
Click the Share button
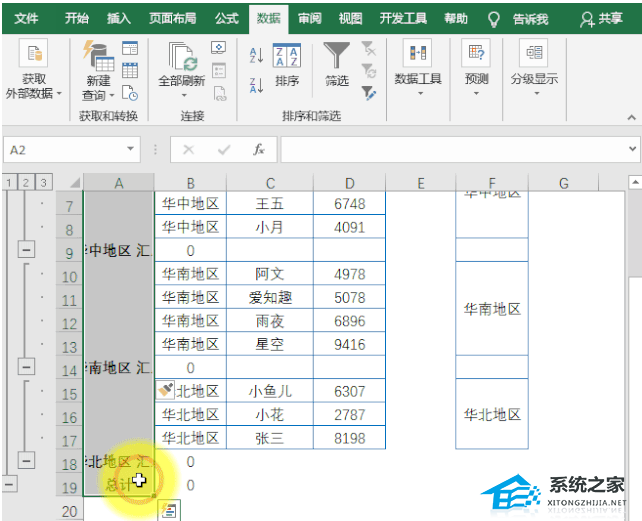pos(601,18)
